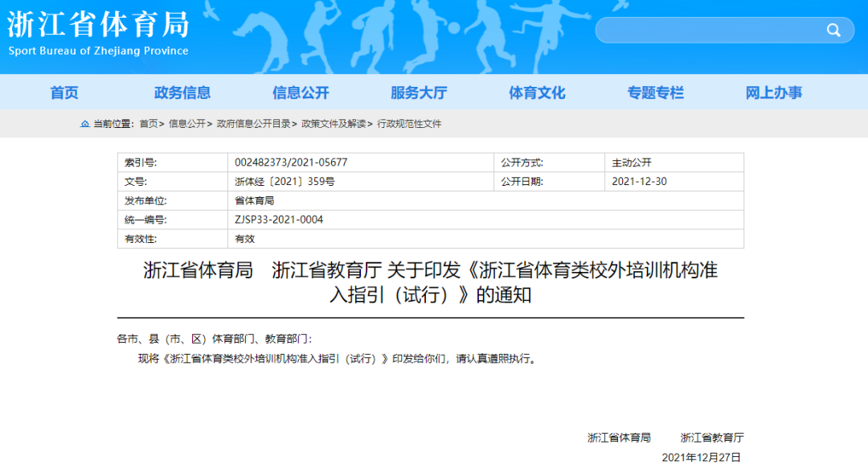Image resolution: width=868 pixels, height=469 pixels.
Task: Go to 首页 breadcrumb link
Action: pyautogui.click(x=149, y=124)
